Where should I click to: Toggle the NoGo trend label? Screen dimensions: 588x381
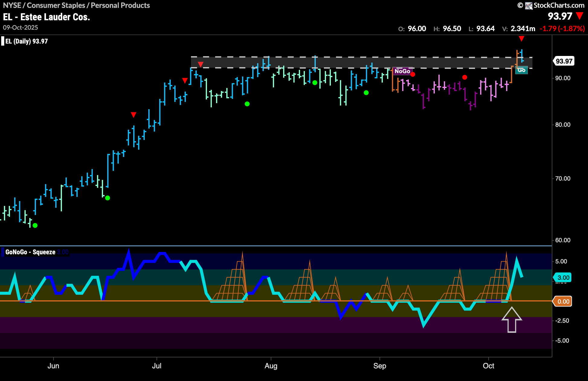(x=402, y=71)
